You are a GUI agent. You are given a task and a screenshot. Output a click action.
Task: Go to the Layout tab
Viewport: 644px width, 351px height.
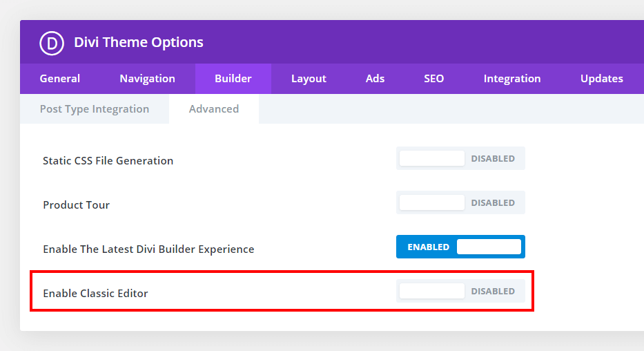(x=309, y=79)
